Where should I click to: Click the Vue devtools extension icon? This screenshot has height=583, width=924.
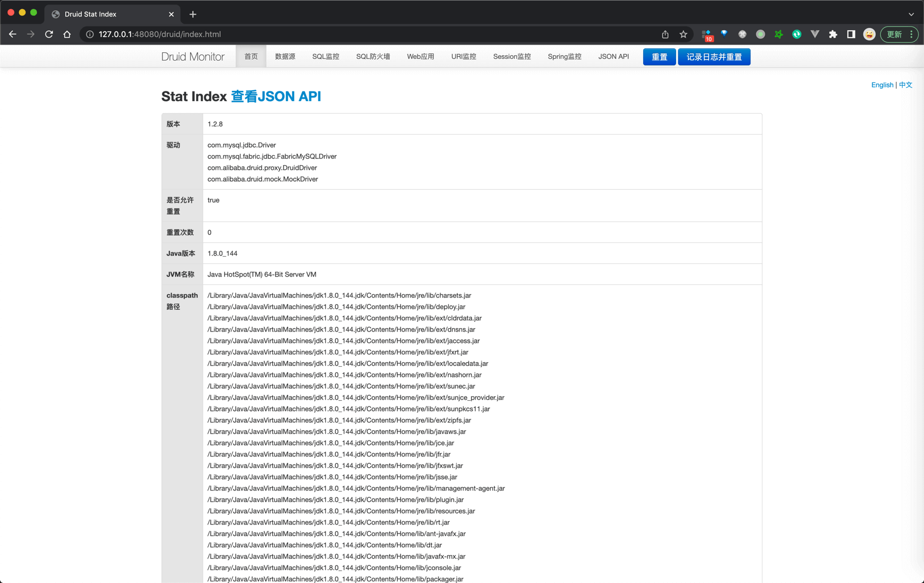(815, 34)
